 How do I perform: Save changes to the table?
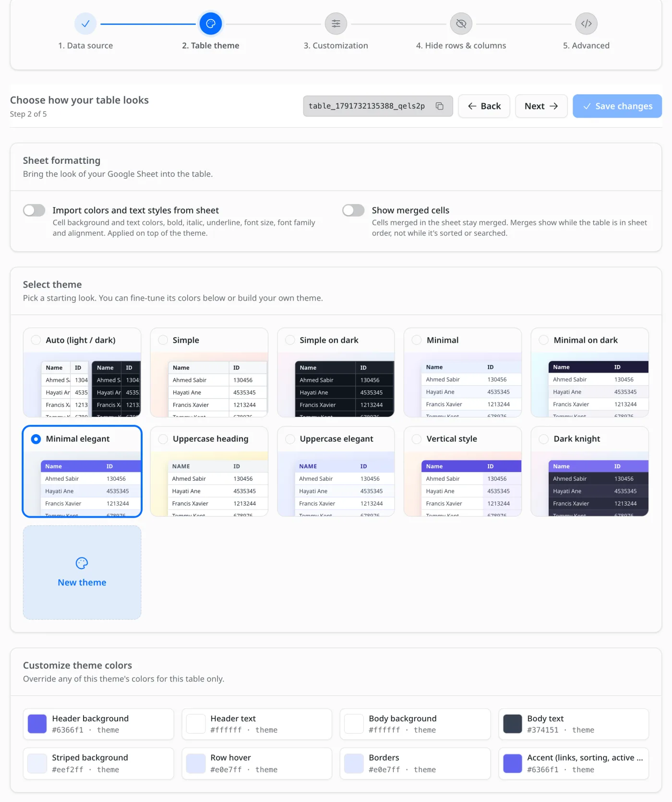[x=617, y=106]
